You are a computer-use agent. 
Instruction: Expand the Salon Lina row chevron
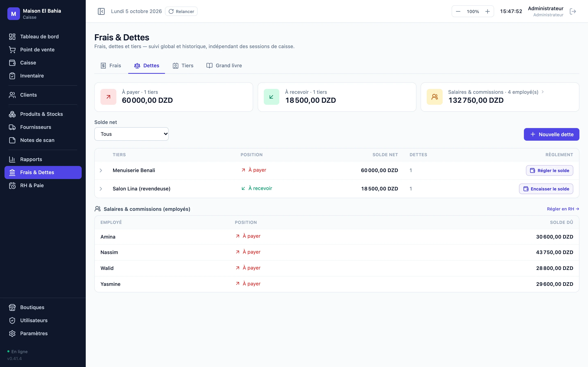101,189
